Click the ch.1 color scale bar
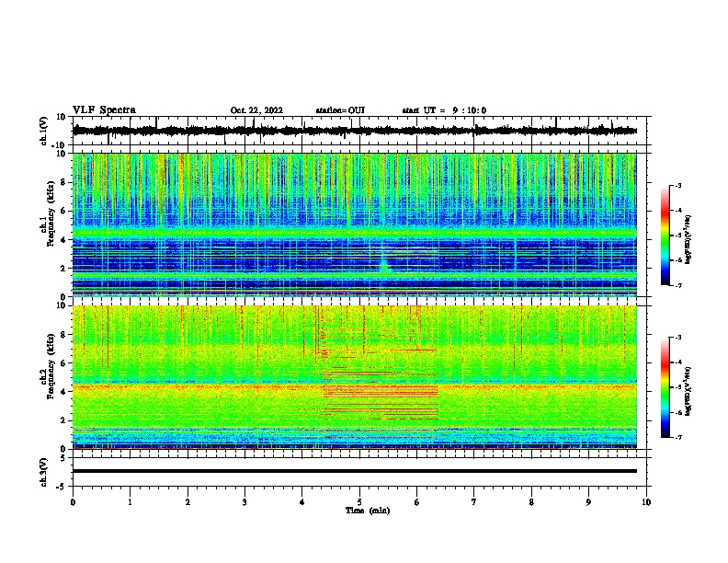The height and width of the screenshot is (563, 728). 665,236
